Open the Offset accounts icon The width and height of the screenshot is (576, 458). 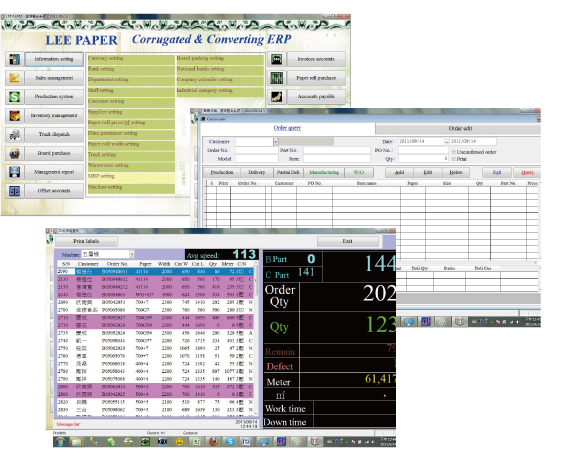point(15,191)
